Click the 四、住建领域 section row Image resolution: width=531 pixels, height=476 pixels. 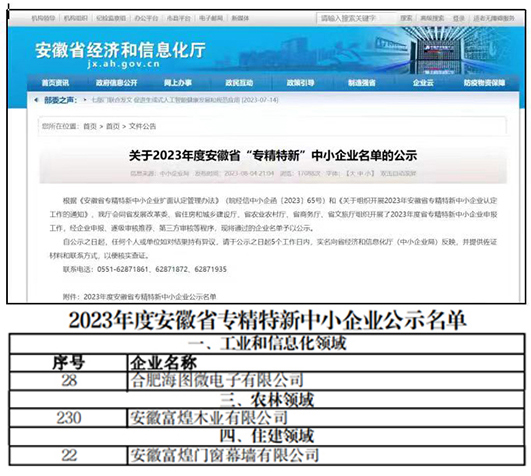(x=268, y=436)
